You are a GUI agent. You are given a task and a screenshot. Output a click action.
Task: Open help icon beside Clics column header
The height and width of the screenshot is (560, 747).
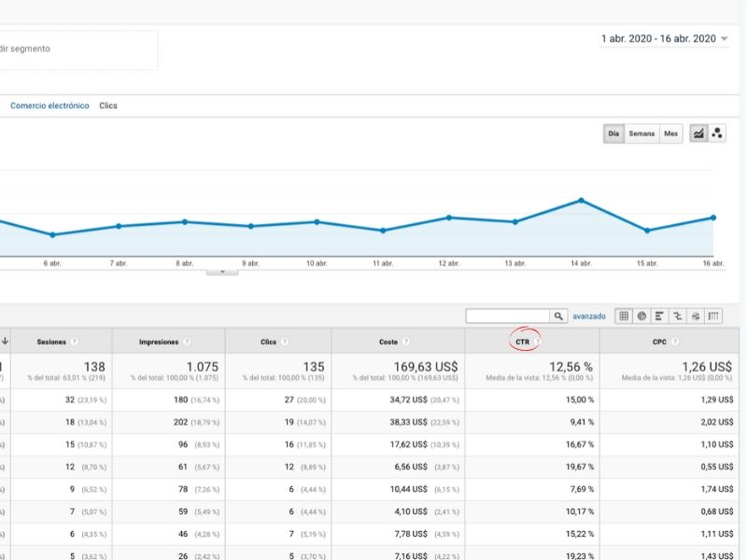285,342
